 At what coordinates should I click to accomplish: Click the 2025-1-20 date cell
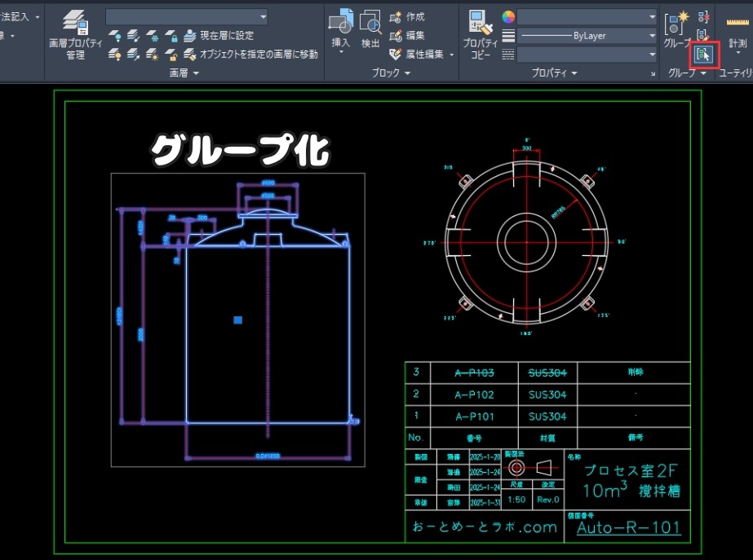click(485, 457)
